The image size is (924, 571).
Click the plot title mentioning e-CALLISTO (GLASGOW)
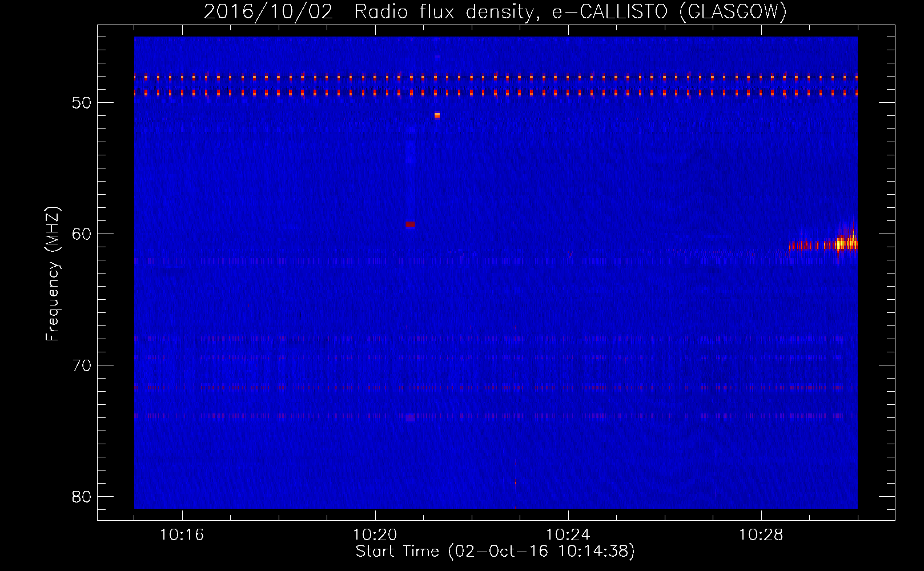tap(495, 11)
